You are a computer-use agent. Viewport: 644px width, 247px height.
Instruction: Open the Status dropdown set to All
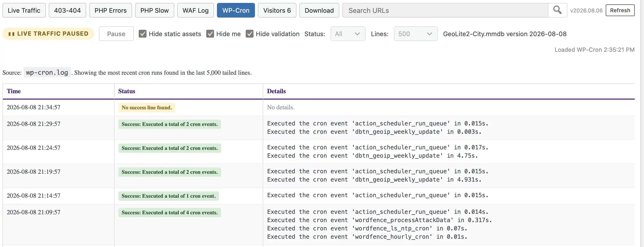coord(348,34)
